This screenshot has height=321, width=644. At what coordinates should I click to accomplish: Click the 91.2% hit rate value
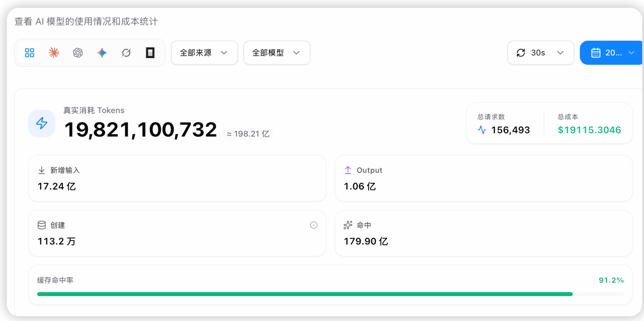tap(611, 280)
